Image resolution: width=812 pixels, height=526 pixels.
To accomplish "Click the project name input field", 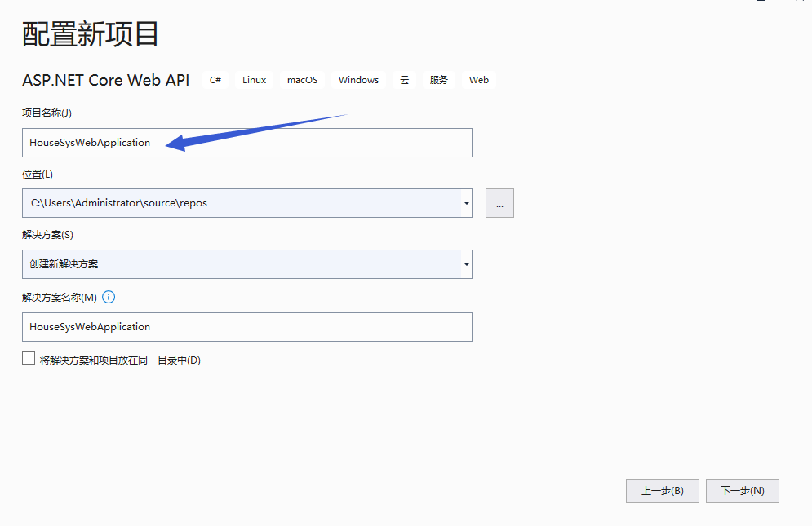I will click(247, 143).
